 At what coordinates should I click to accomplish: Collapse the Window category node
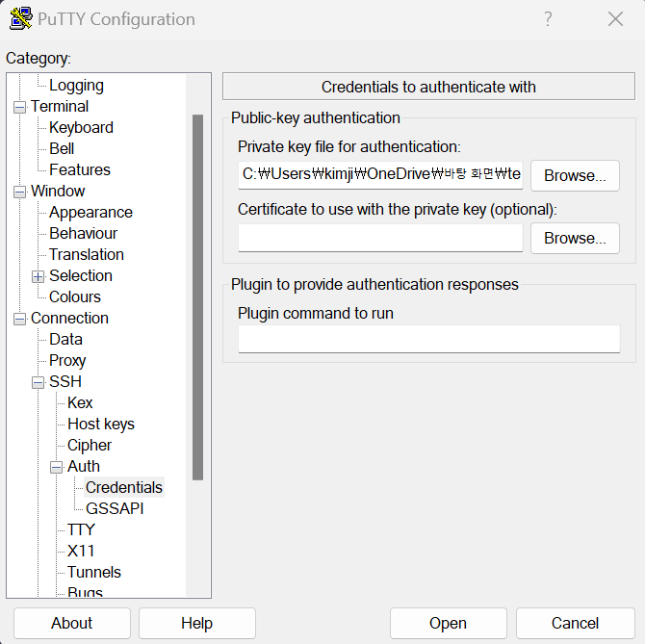pyautogui.click(x=19, y=193)
